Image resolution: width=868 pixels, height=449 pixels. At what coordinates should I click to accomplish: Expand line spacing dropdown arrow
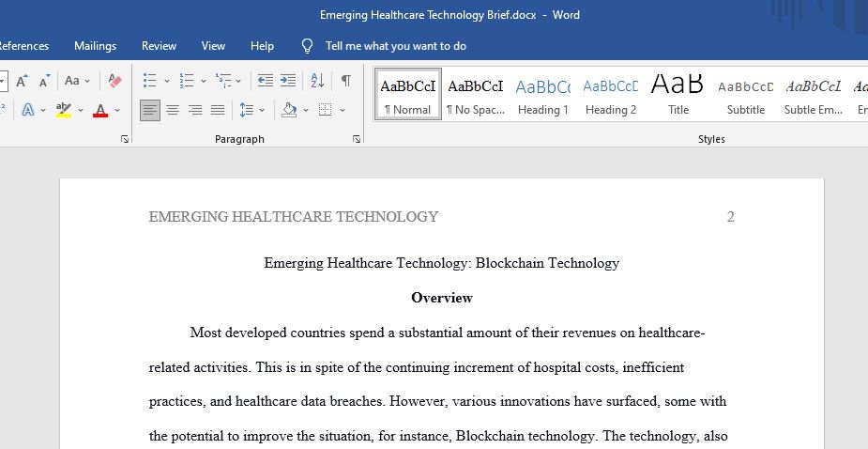tap(262, 110)
